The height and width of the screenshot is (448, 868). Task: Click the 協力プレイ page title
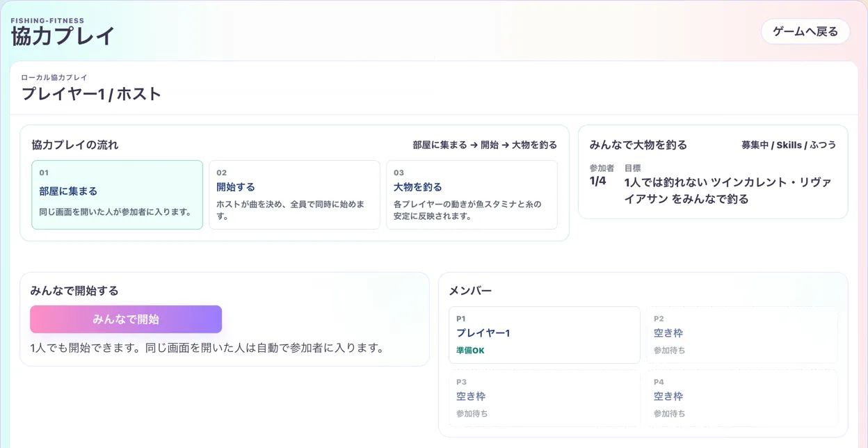click(63, 36)
